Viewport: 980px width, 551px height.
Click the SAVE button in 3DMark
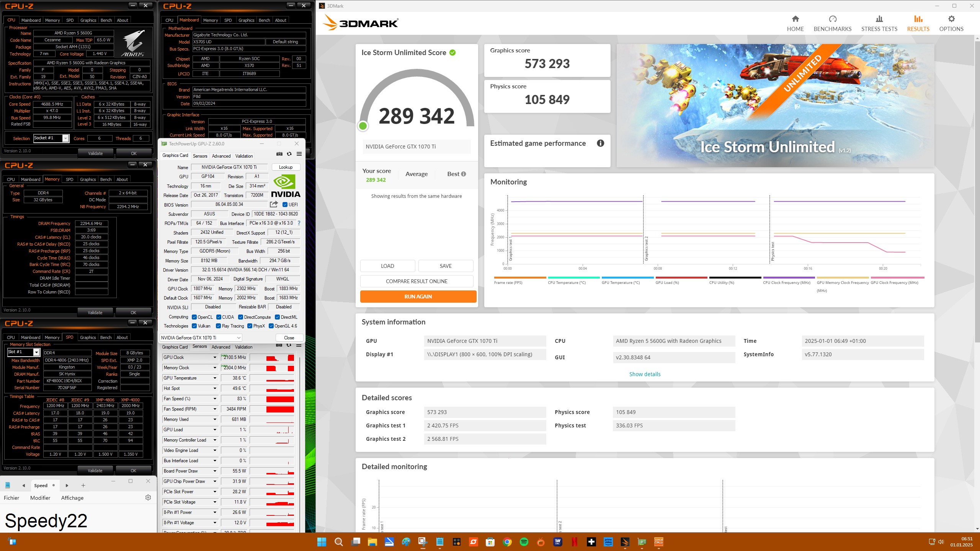click(x=446, y=266)
